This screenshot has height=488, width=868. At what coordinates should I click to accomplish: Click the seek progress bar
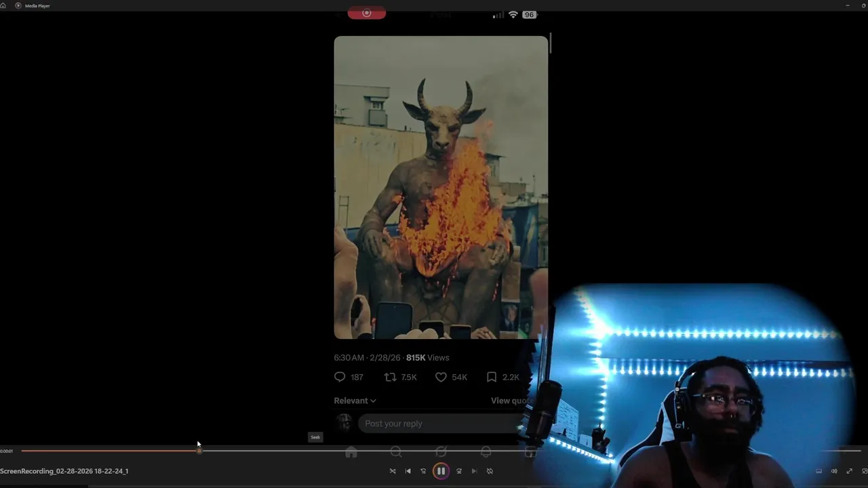(x=441, y=451)
